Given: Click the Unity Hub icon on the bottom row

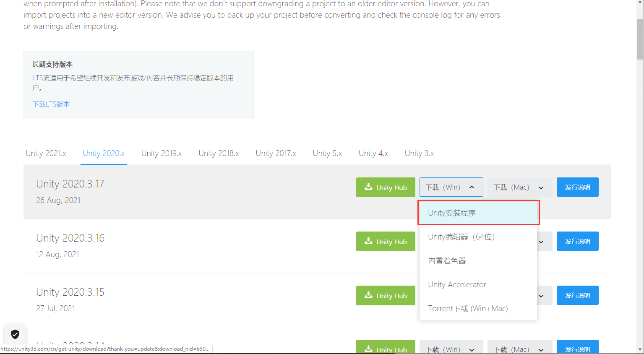Looking at the screenshot, I should [x=369, y=349].
